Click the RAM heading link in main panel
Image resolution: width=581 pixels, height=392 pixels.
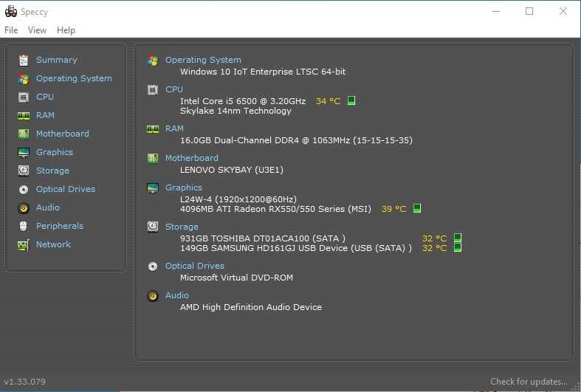pos(174,128)
